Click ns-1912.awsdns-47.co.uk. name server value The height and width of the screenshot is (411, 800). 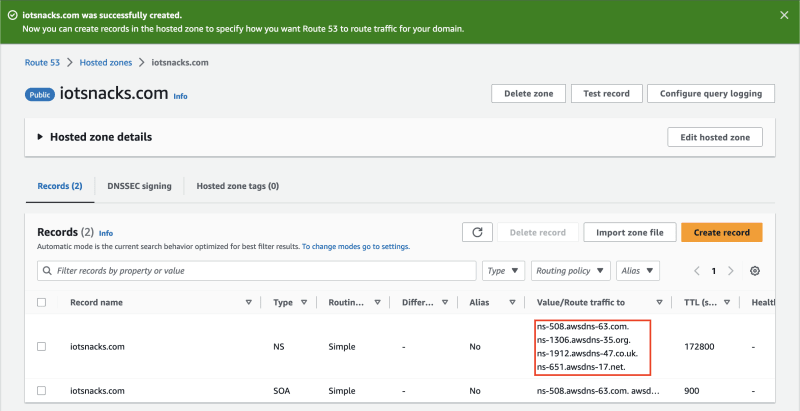(588, 353)
